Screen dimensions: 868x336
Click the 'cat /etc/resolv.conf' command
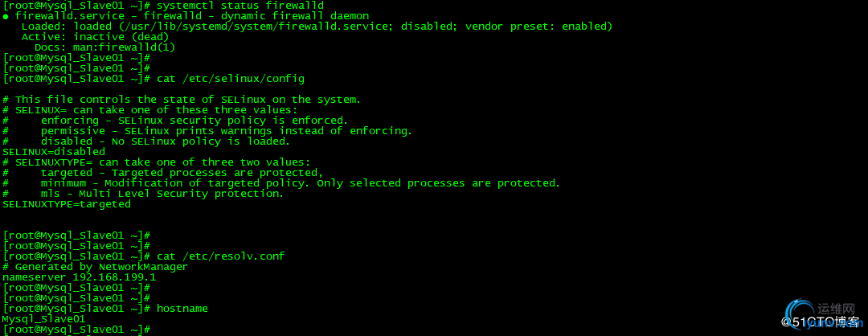tap(220, 256)
